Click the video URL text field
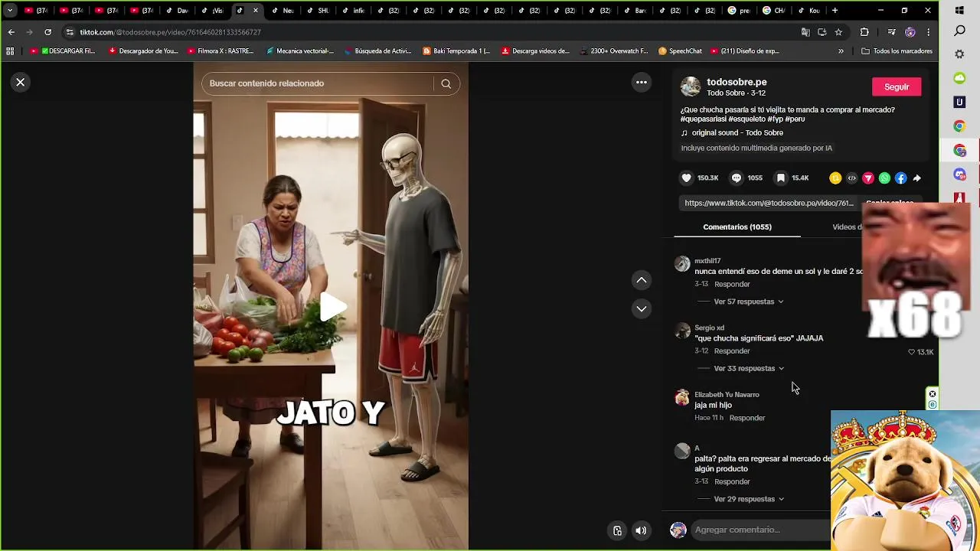 tap(769, 203)
